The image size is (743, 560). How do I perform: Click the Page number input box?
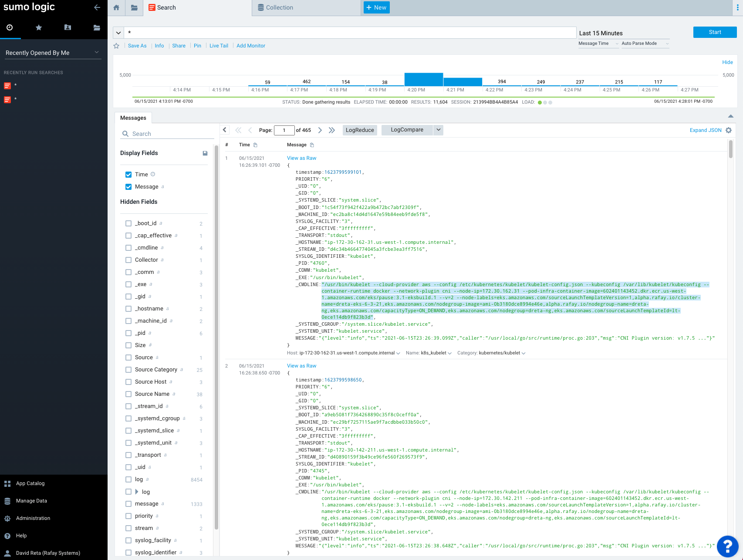tap(284, 130)
